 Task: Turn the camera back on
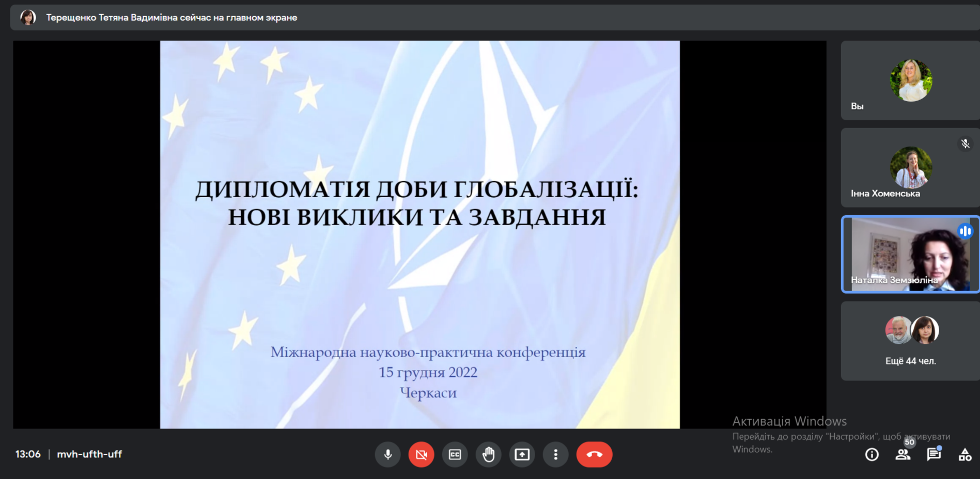tap(421, 454)
